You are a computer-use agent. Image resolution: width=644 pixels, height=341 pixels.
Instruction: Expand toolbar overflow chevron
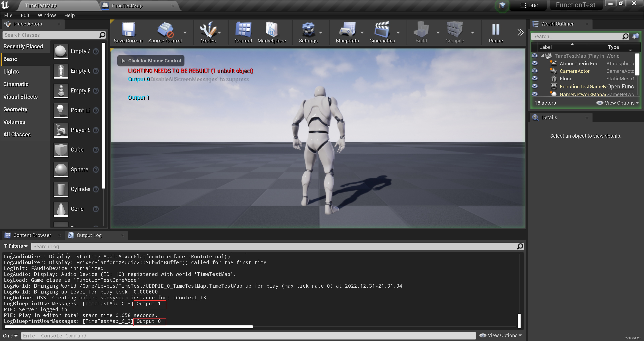[x=520, y=33]
